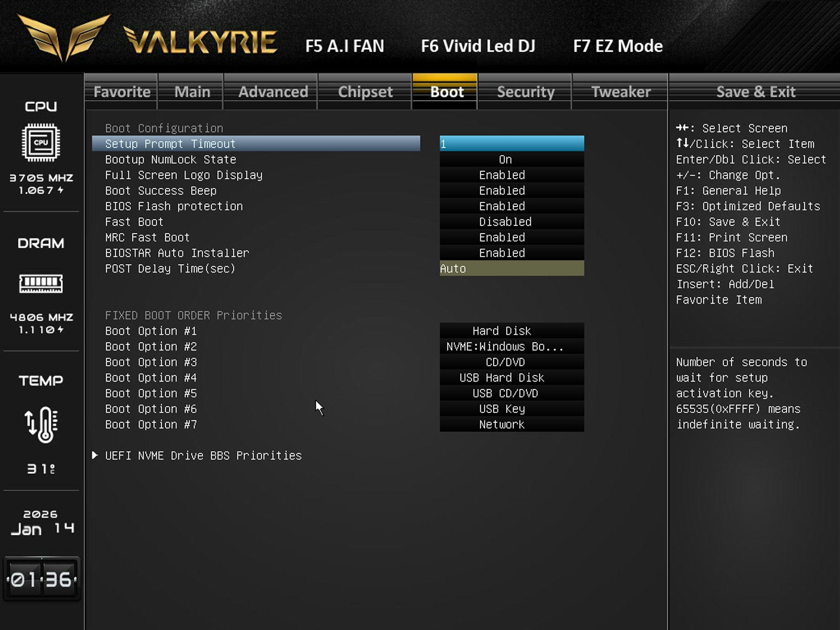Toggle Fast Boot Disabled value
Viewport: 840px width, 630px height.
tap(511, 222)
